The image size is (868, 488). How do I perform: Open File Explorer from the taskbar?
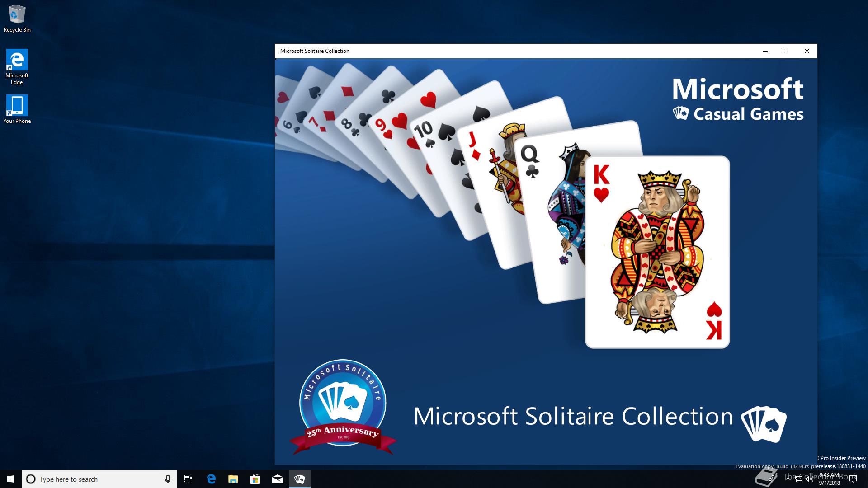(x=233, y=479)
